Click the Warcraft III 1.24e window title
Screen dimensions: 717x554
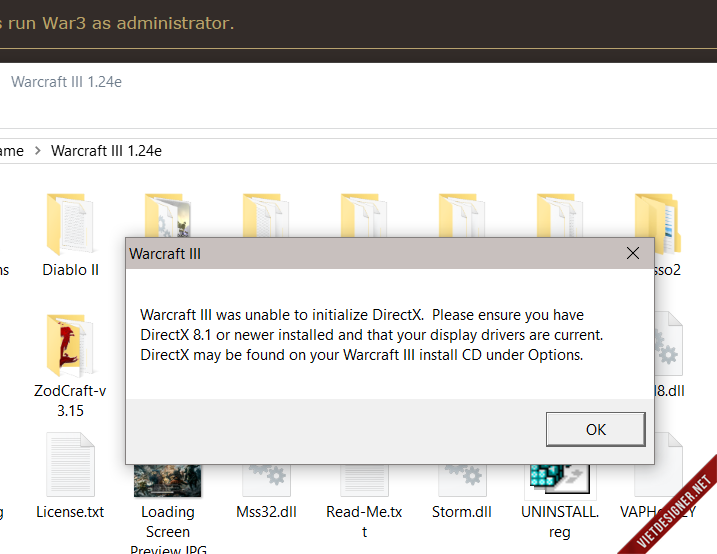tap(66, 82)
